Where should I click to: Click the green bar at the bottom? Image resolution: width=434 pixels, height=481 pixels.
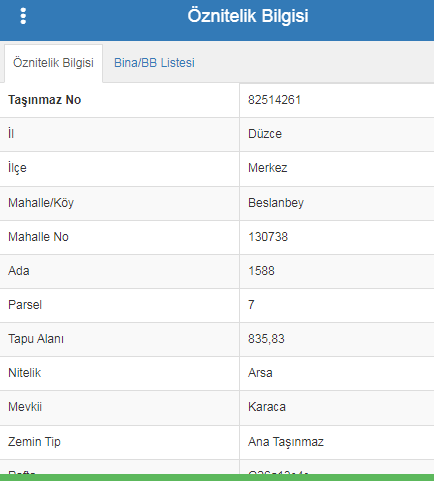coord(217,477)
